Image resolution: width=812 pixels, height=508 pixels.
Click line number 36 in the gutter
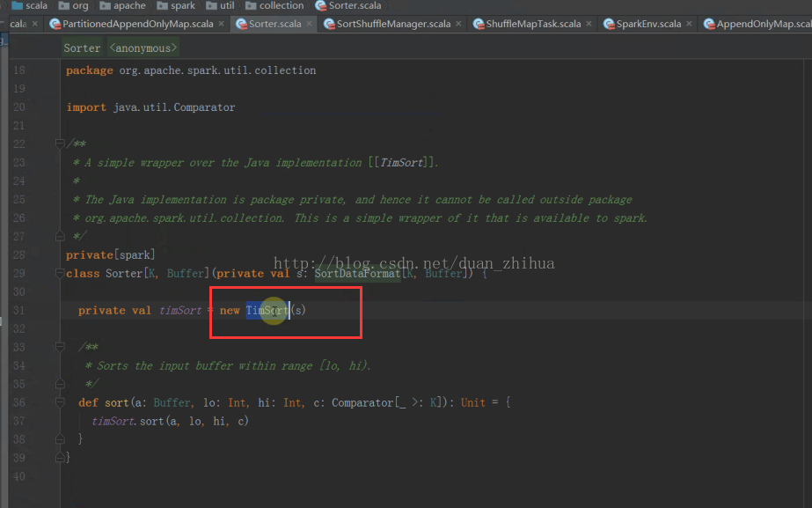[18, 402]
